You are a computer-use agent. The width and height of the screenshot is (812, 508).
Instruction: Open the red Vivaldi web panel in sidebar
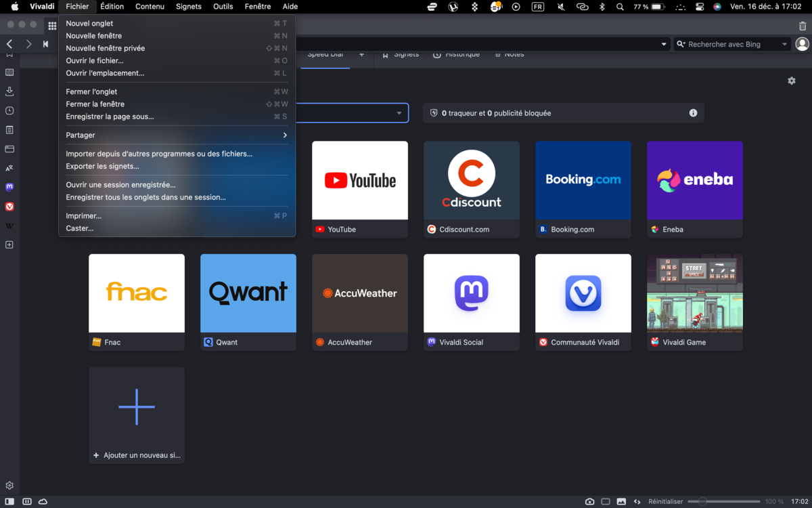[x=9, y=207]
